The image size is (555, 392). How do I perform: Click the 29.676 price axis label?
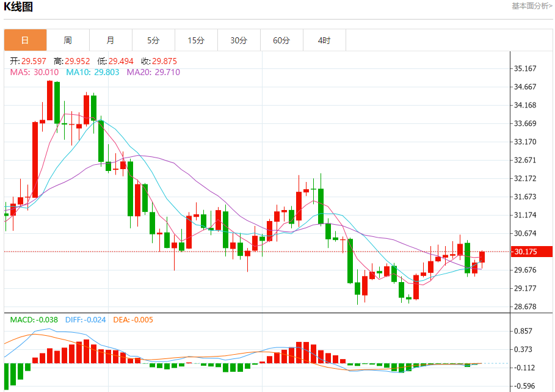(x=525, y=270)
